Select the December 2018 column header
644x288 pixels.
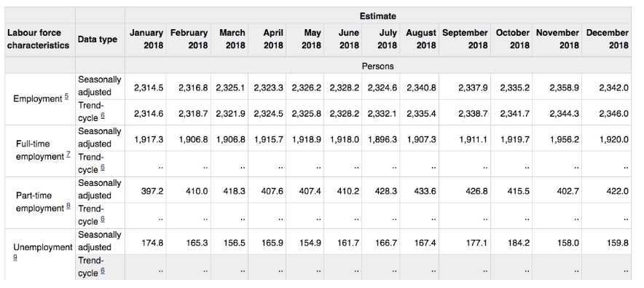607,39
